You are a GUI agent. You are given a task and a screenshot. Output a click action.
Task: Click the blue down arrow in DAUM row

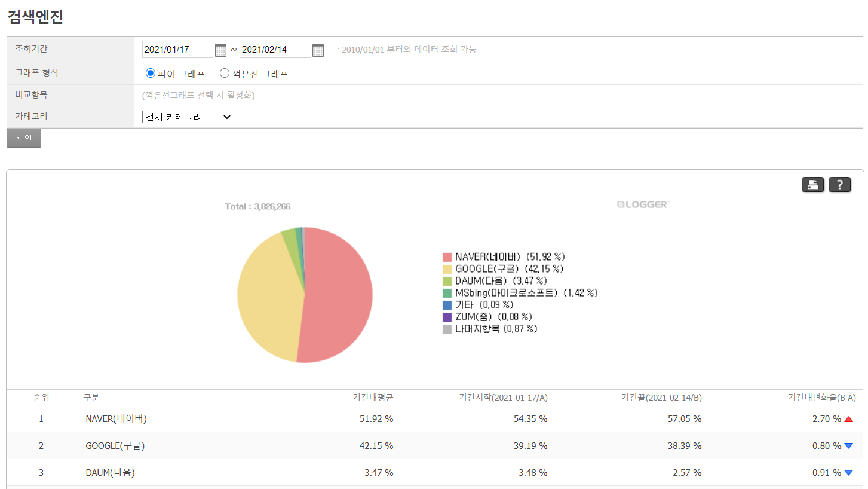pos(848,473)
